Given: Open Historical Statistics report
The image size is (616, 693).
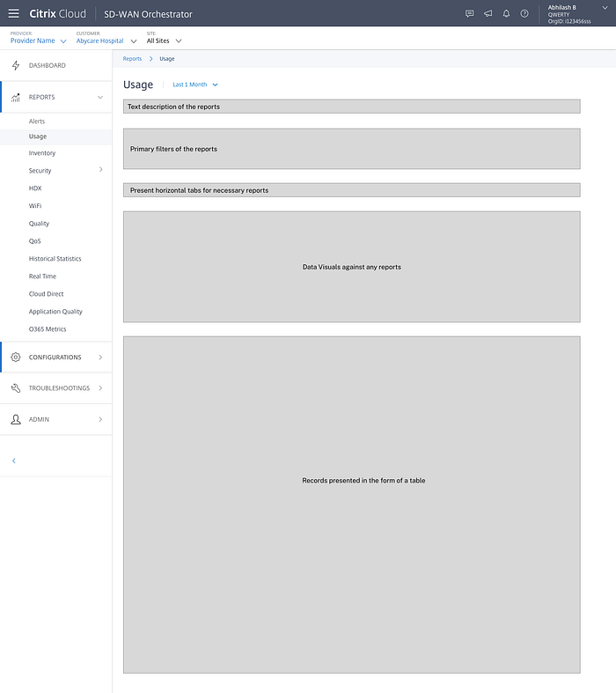Looking at the screenshot, I should click(x=55, y=259).
